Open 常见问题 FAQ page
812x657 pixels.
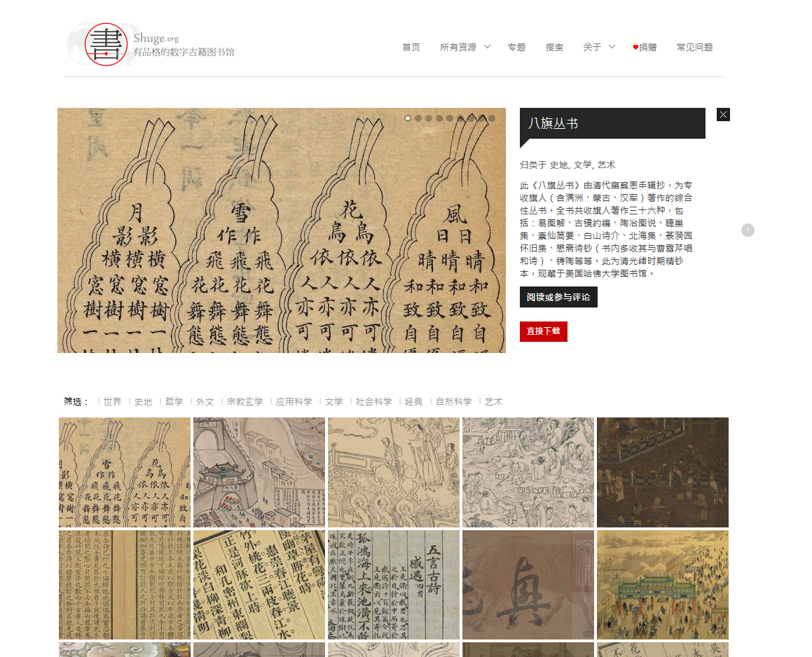click(x=694, y=47)
